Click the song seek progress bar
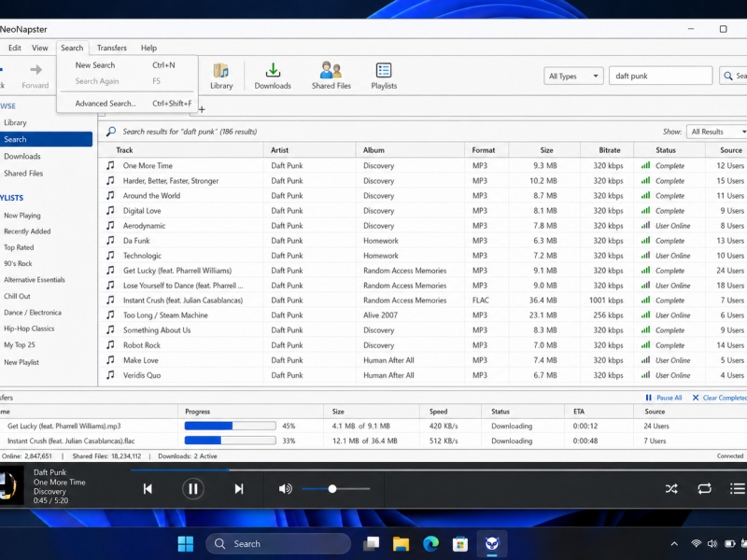 (x=438, y=469)
